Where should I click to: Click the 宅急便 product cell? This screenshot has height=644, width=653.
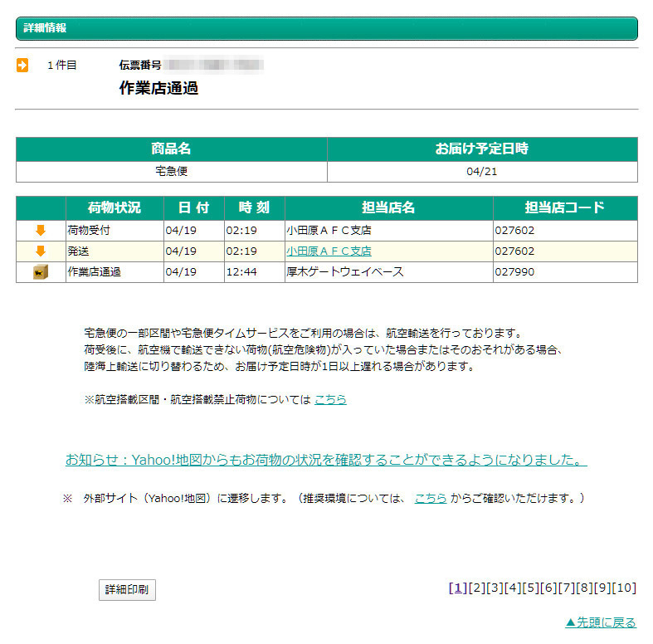(x=171, y=172)
